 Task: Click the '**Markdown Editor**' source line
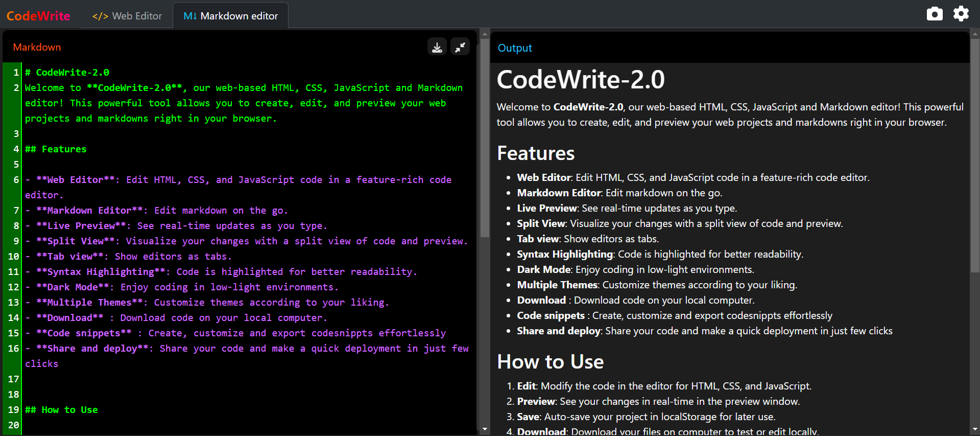(x=157, y=211)
